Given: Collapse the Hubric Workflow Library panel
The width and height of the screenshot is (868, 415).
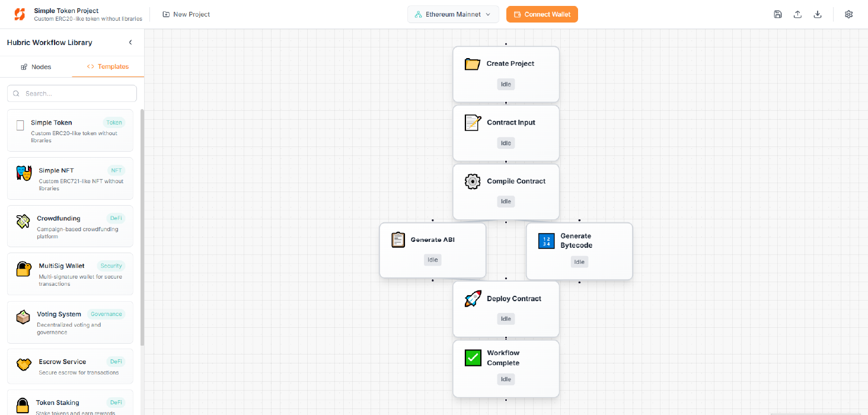Looking at the screenshot, I should tap(130, 43).
